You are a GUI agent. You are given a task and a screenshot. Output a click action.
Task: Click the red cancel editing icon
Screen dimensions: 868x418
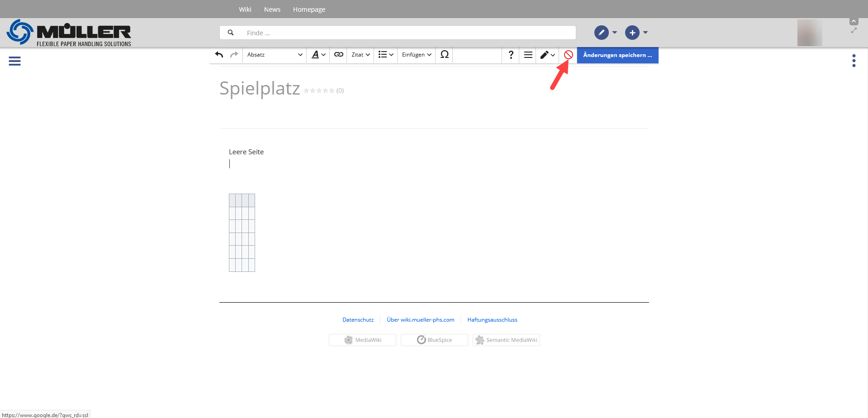point(569,55)
